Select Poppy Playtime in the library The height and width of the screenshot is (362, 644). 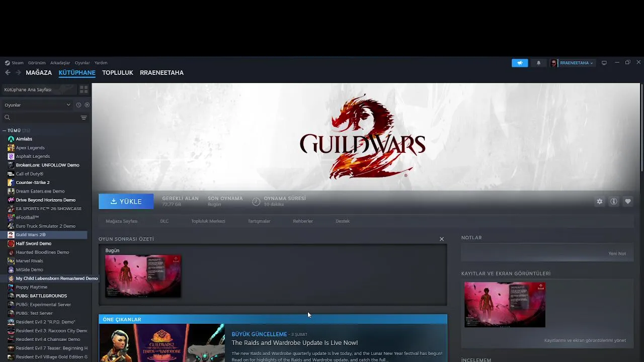(x=31, y=287)
